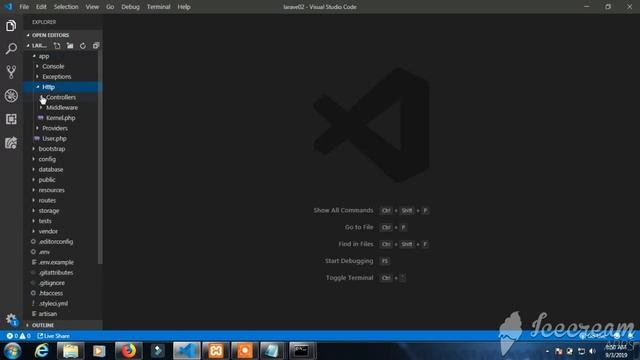Open the Edit menu
Image resolution: width=640 pixels, height=360 pixels.
point(41,7)
